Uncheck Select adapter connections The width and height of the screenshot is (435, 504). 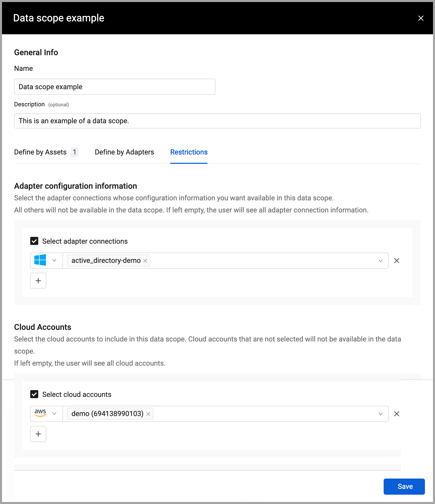coord(34,241)
